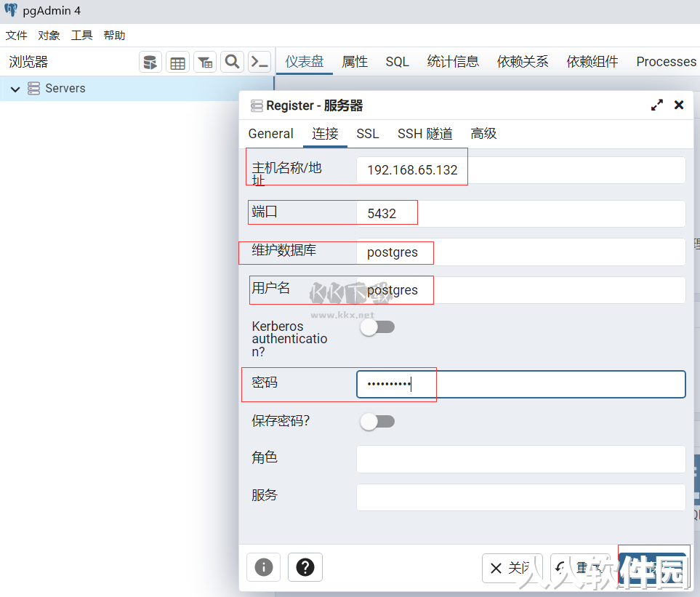Switch to the SSL tab
This screenshot has width=700, height=597.
368,134
